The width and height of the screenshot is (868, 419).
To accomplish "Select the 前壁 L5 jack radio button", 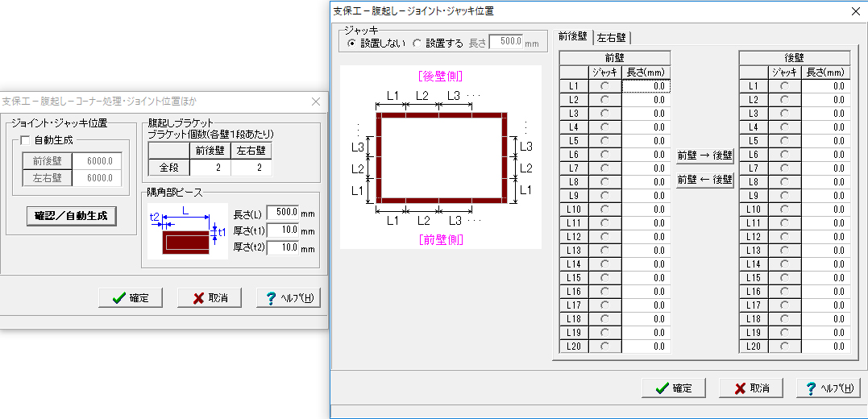I will tap(604, 140).
